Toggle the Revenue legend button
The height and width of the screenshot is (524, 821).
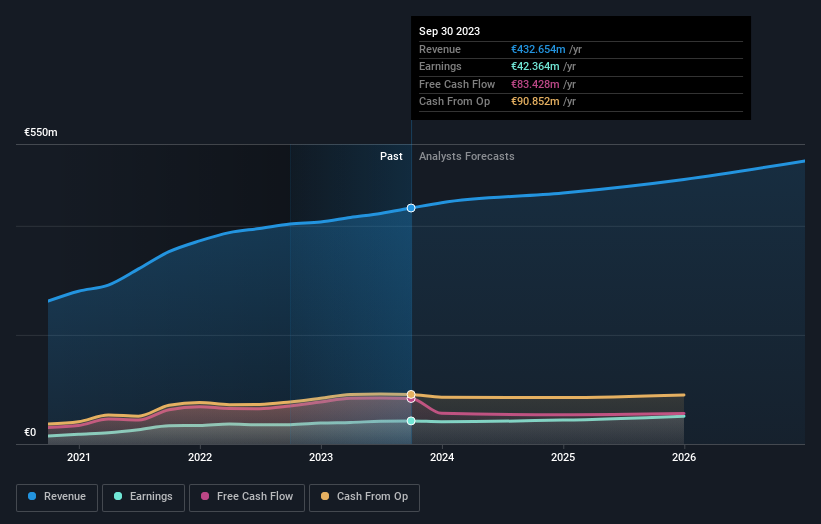57,497
